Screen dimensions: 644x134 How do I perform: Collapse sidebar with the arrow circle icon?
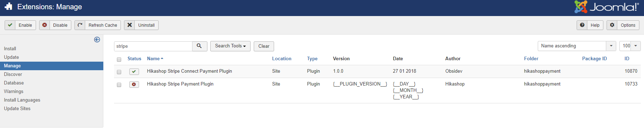tap(97, 40)
